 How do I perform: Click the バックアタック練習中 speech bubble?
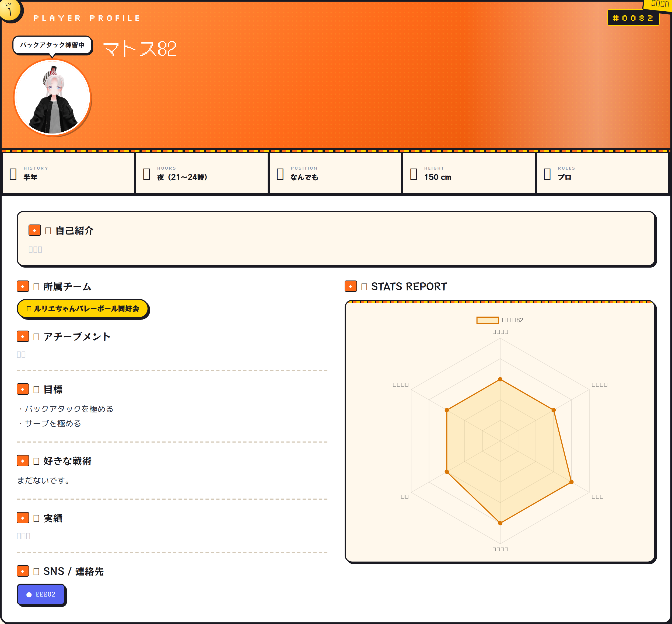52,45
